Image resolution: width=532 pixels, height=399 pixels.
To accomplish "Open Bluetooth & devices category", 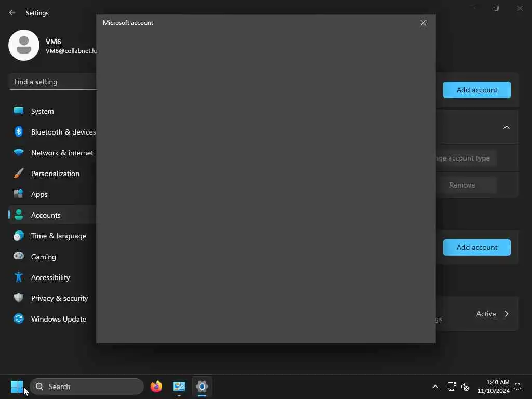I will tap(52, 132).
